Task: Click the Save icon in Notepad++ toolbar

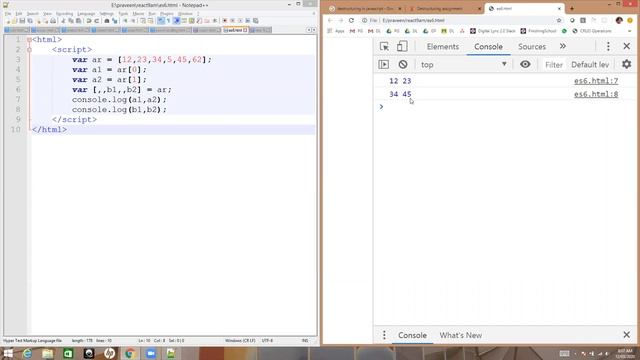Action: point(22,21)
